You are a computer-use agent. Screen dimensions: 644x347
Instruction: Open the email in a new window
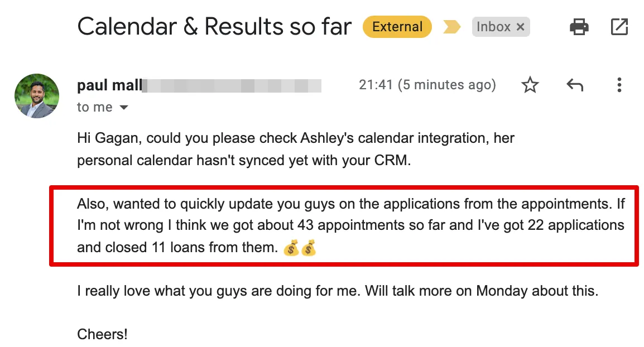pos(619,26)
